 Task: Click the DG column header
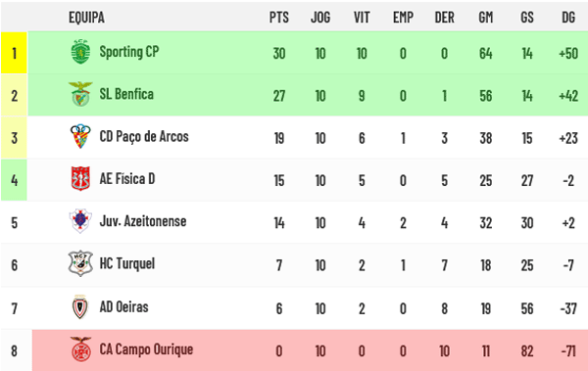[568, 18]
